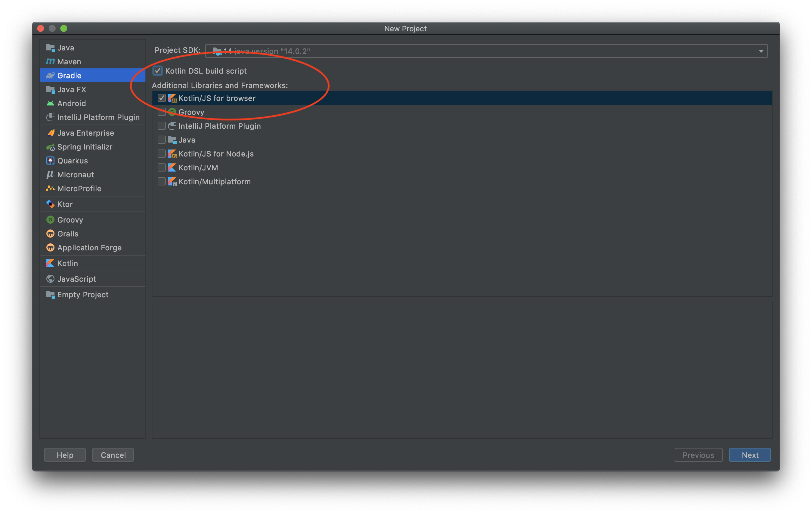Enable the Kotlin/JVM framework checkbox
The height and width of the screenshot is (514, 812).
[x=163, y=167]
